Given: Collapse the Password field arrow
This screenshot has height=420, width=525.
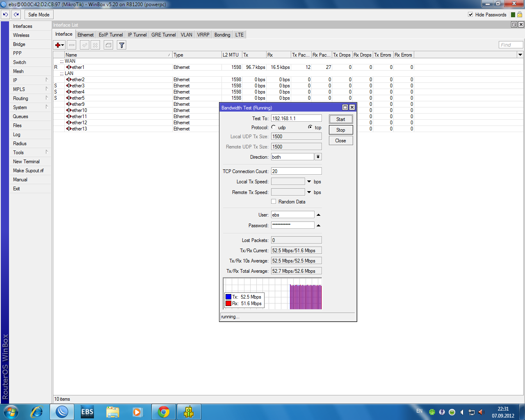Looking at the screenshot, I should (x=318, y=225).
